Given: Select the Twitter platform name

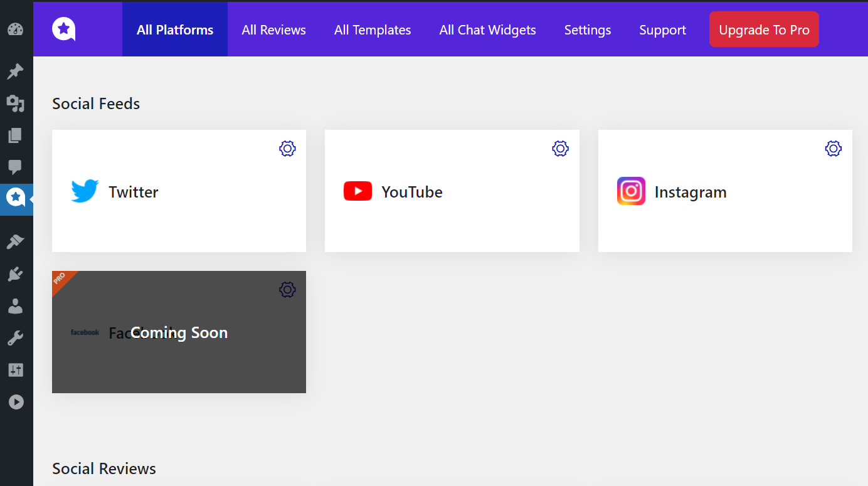Looking at the screenshot, I should point(134,192).
